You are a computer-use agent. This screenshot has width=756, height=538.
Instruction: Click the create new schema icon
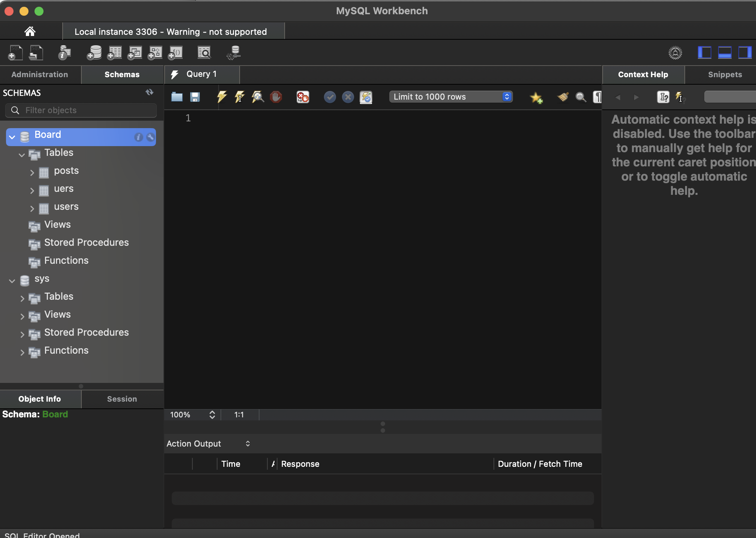[x=94, y=53]
